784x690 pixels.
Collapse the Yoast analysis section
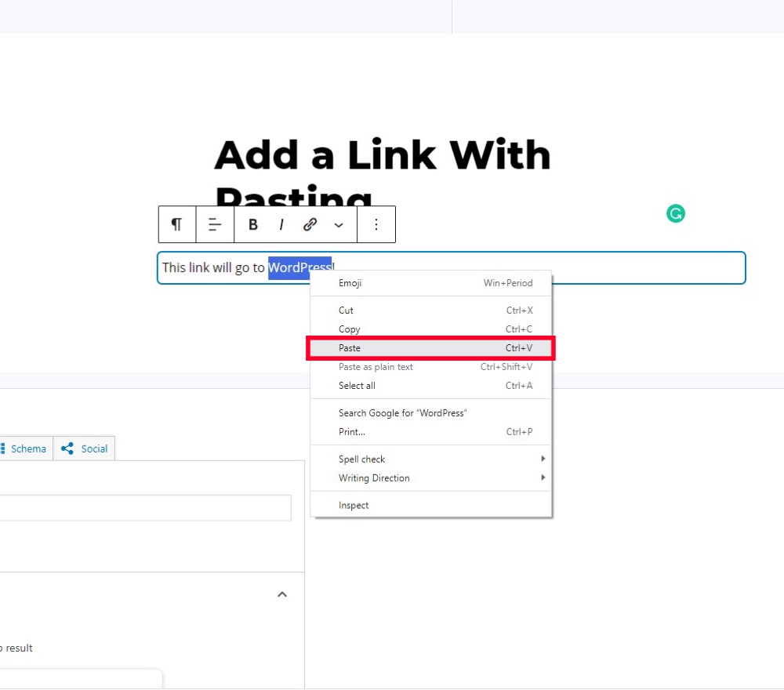click(282, 594)
